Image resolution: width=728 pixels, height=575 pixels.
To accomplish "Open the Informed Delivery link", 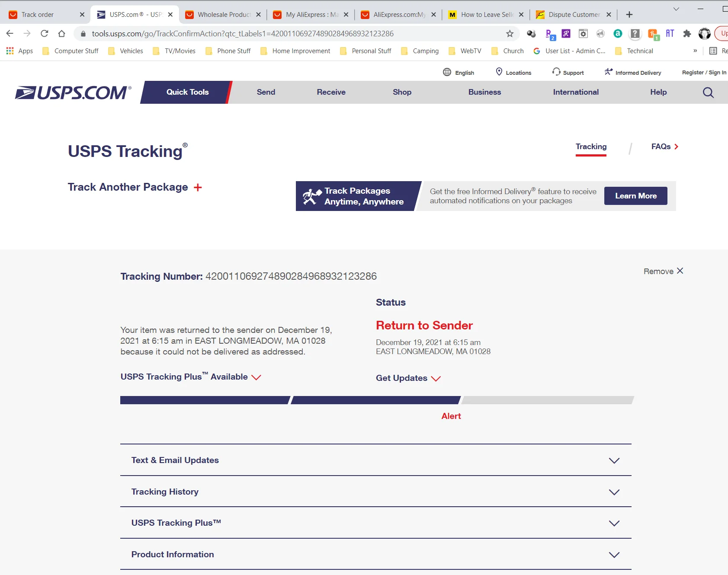I will tap(633, 72).
